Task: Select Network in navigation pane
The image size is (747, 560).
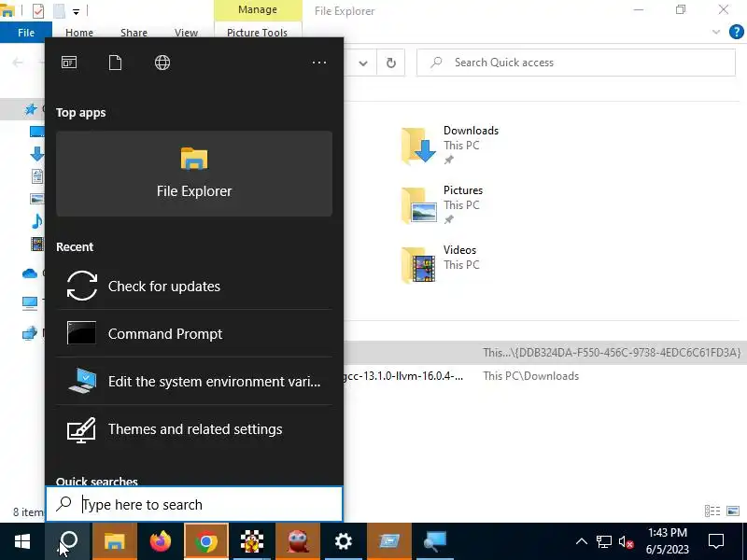Action: pos(30,333)
